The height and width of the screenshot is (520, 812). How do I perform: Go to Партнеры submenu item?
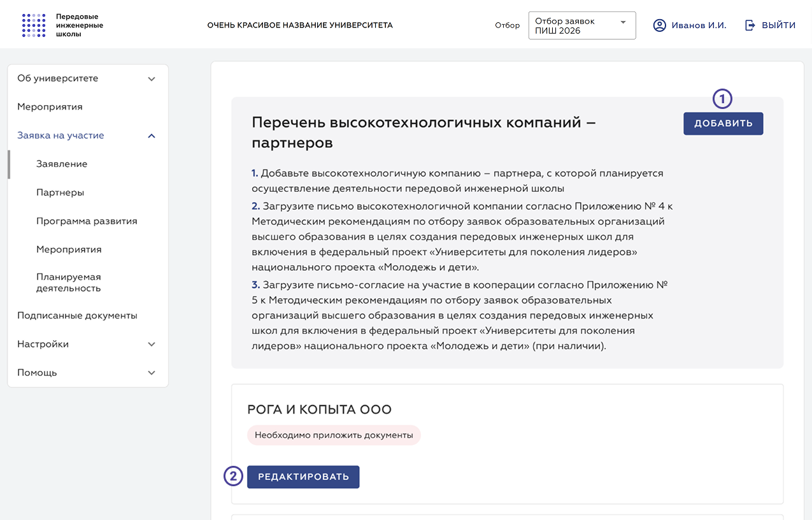(60, 192)
